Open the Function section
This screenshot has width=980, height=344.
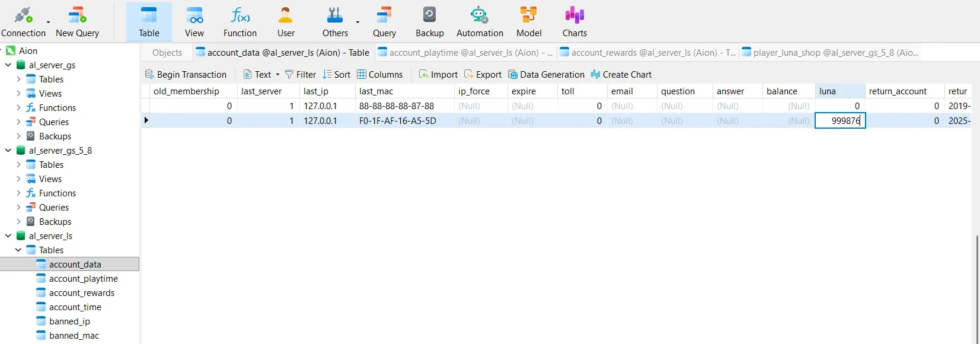(x=240, y=22)
